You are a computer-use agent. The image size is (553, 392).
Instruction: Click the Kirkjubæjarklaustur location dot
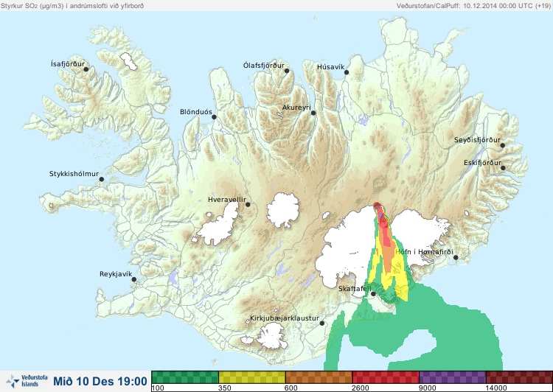point(321,323)
